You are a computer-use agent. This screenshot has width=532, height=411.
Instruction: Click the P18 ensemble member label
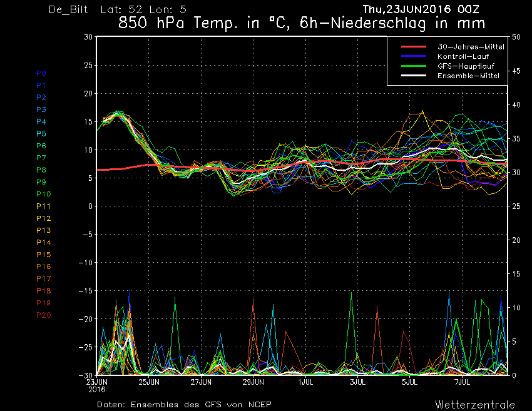(x=43, y=291)
